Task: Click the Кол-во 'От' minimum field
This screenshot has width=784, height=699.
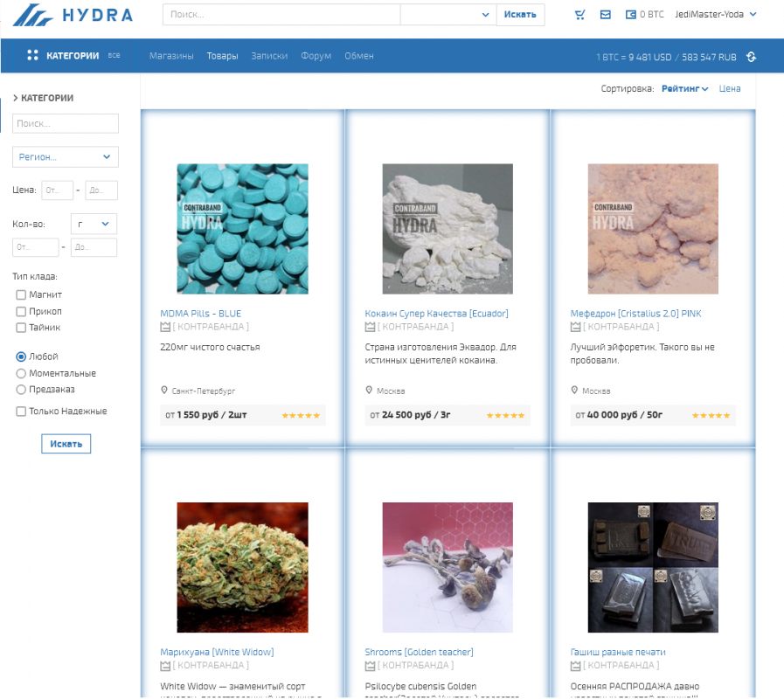Action: pyautogui.click(x=36, y=247)
